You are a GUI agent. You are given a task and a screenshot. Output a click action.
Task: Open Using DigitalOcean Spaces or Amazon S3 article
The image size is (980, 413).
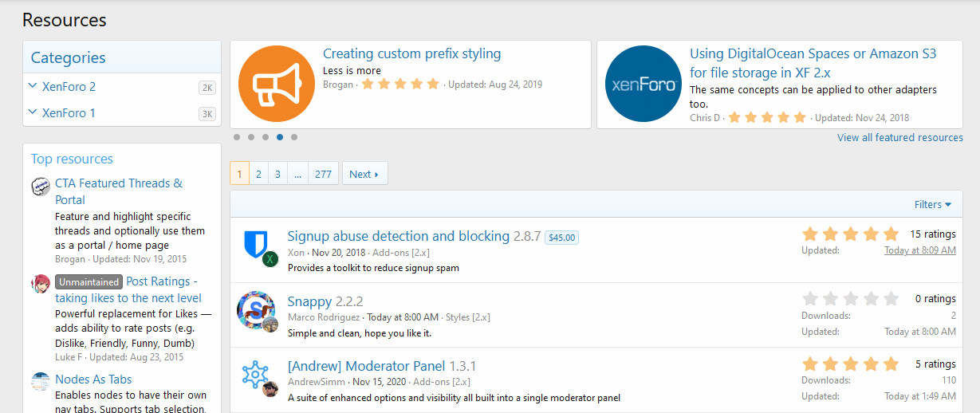[x=813, y=63]
